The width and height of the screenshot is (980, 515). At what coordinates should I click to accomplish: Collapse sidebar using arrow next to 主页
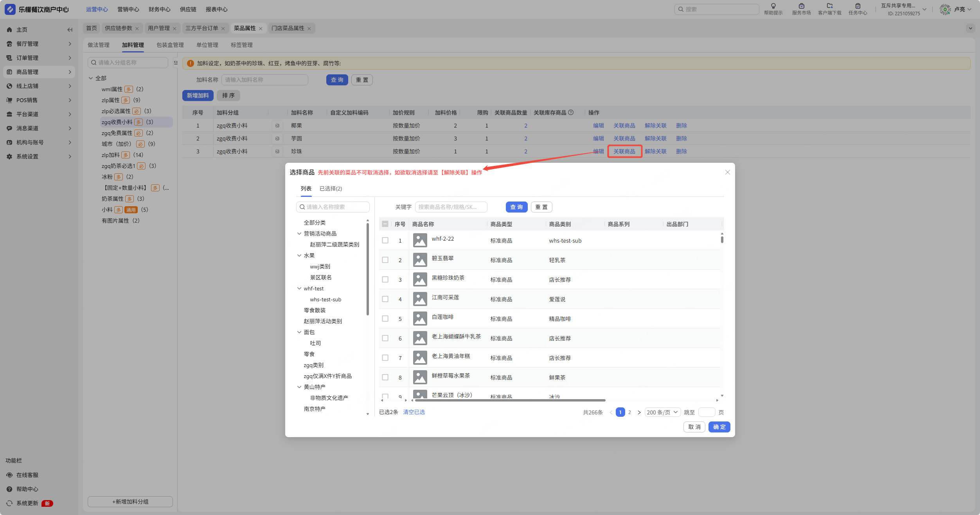(x=70, y=30)
